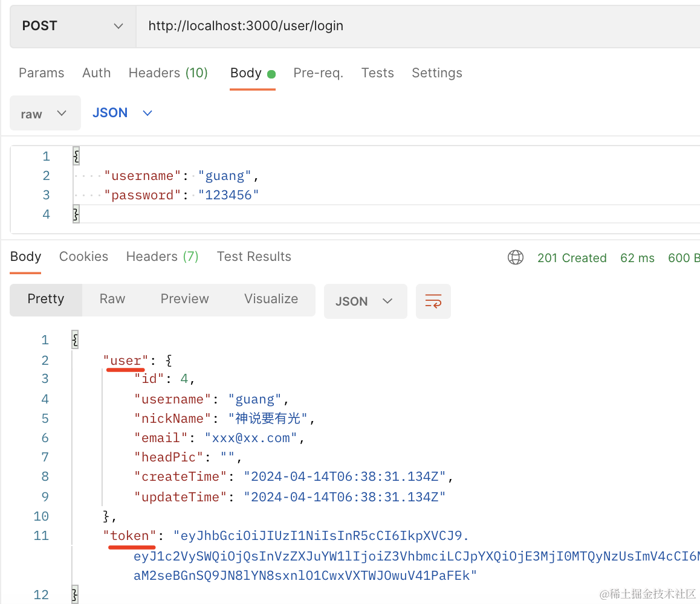Switch to the Params tab
Image resolution: width=700 pixels, height=604 pixels.
tap(41, 73)
